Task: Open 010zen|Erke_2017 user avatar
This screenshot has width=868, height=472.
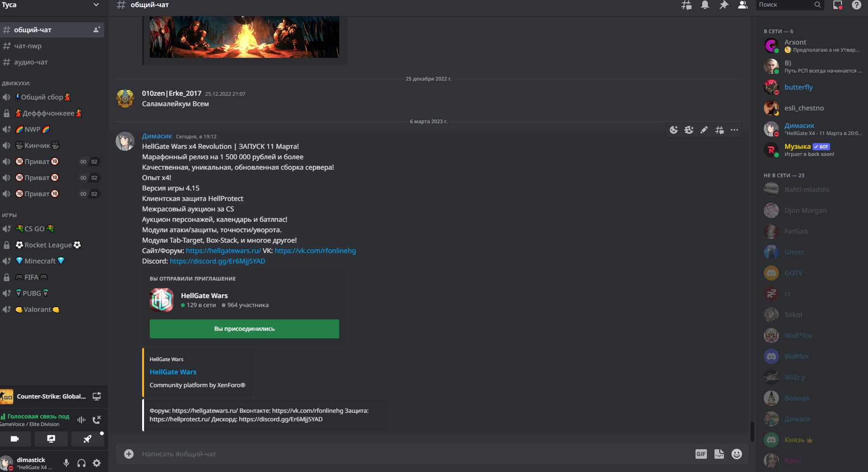Action: pos(125,99)
